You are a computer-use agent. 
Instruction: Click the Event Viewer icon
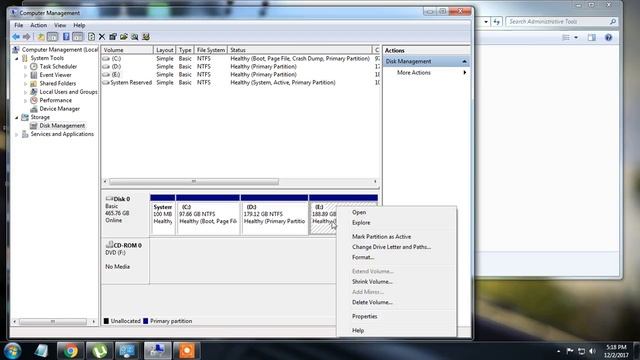[34, 75]
